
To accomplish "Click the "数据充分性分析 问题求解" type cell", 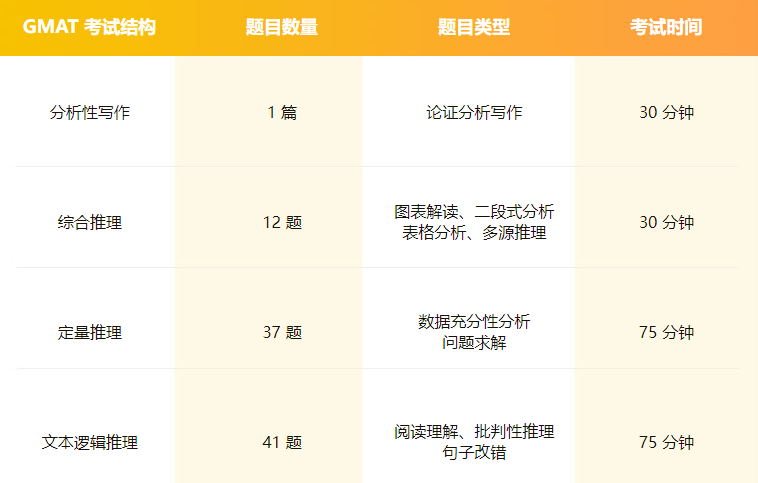I will (x=474, y=332).
